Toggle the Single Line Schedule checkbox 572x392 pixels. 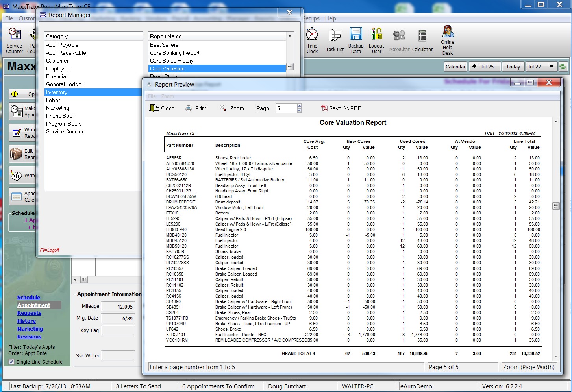(11, 362)
